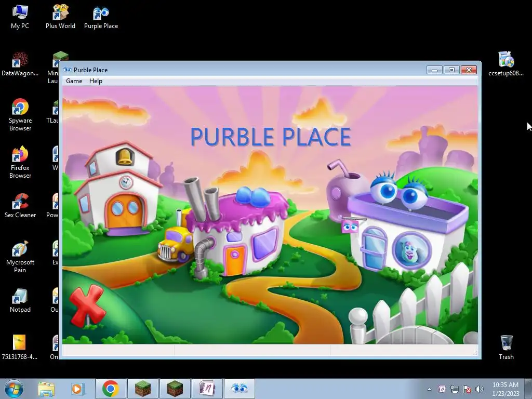Viewport: 532px width, 399px height.
Task: Open Notepad desktop shortcut
Action: [x=20, y=300]
